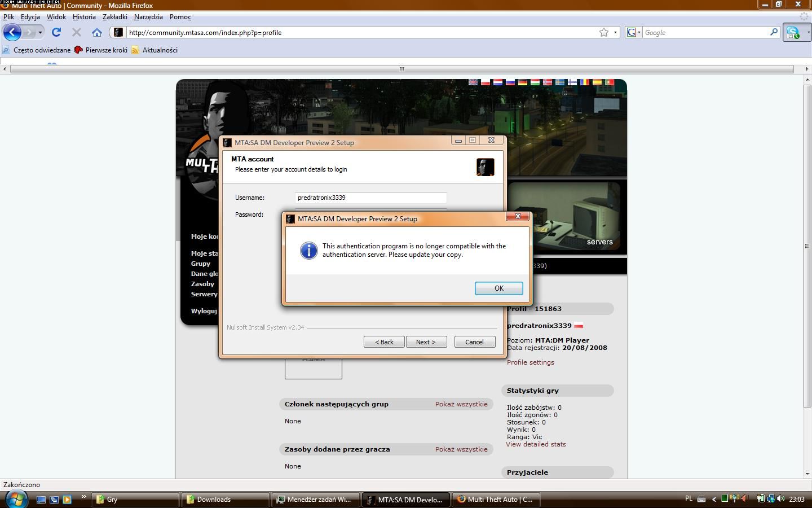
Task: Select the Spanish flag language
Action: tap(597, 82)
